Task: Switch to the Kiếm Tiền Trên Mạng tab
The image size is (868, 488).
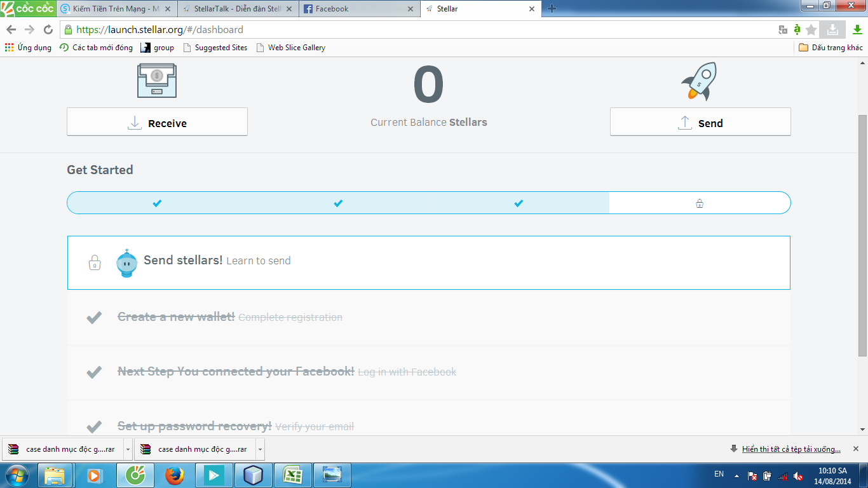Action: pos(116,9)
